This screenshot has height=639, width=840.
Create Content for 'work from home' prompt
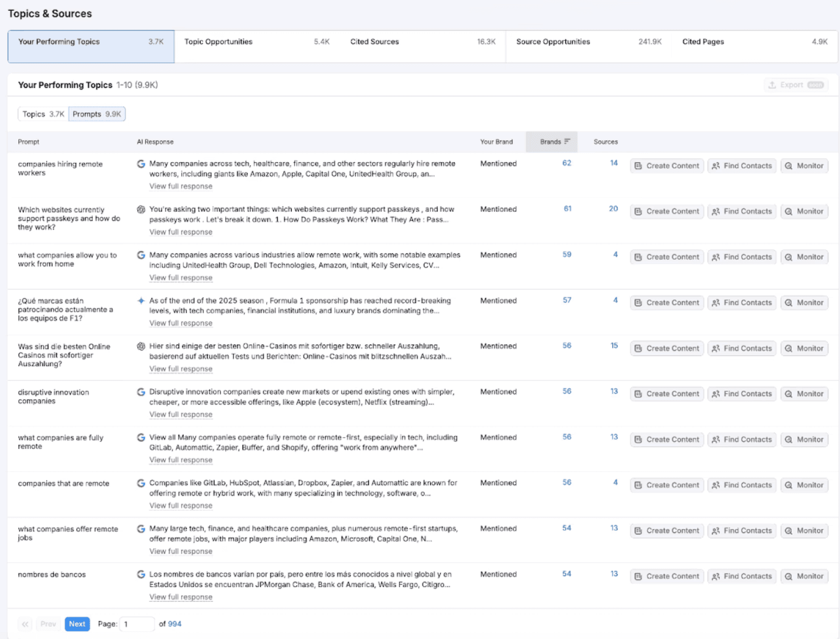pyautogui.click(x=667, y=257)
